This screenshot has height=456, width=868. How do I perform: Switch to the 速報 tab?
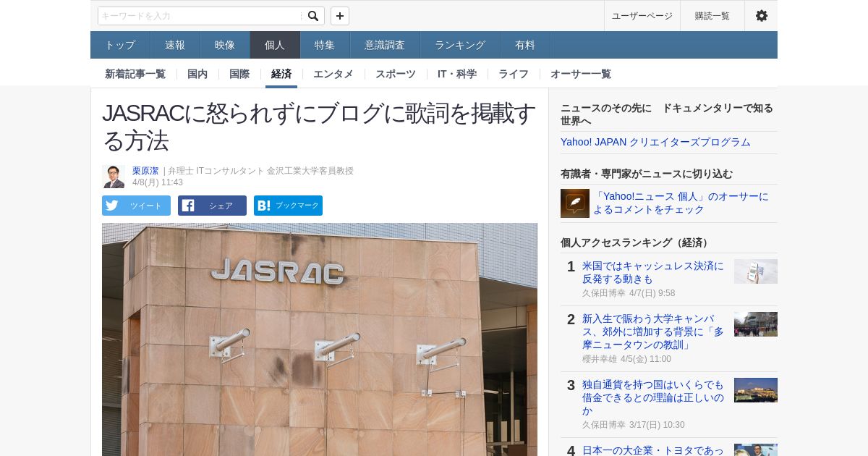click(175, 45)
